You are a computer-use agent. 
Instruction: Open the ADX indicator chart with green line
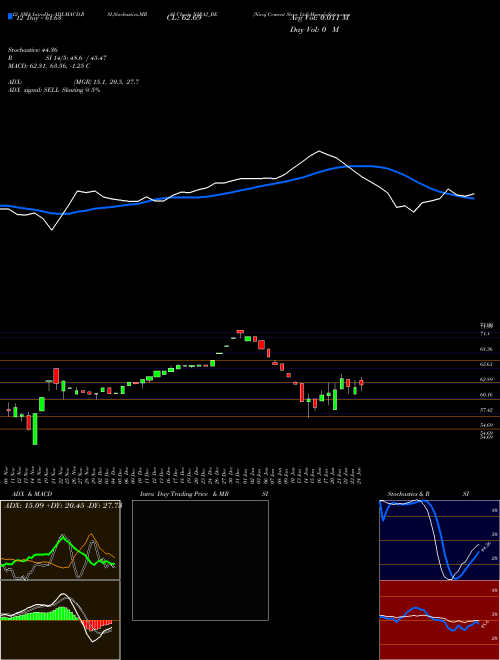pos(60,540)
